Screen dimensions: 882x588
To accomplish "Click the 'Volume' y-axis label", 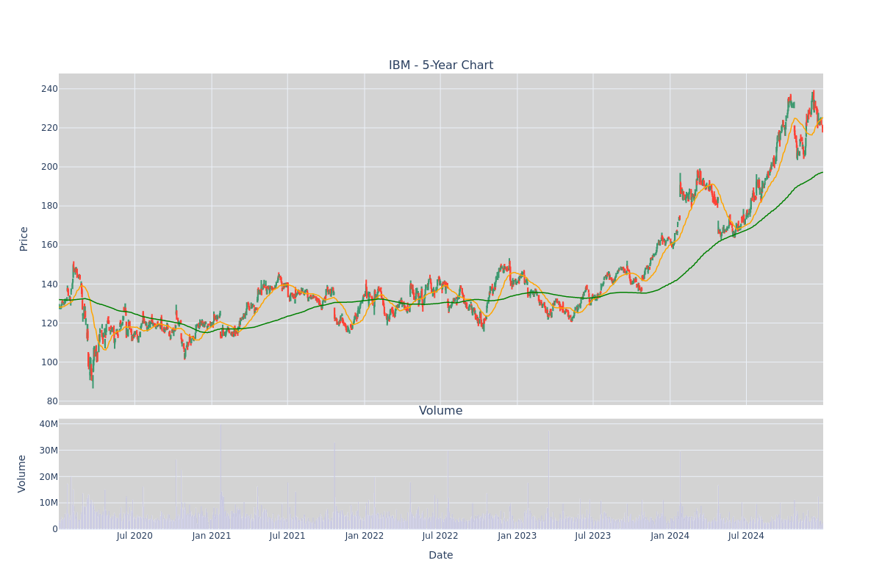I will (x=23, y=473).
